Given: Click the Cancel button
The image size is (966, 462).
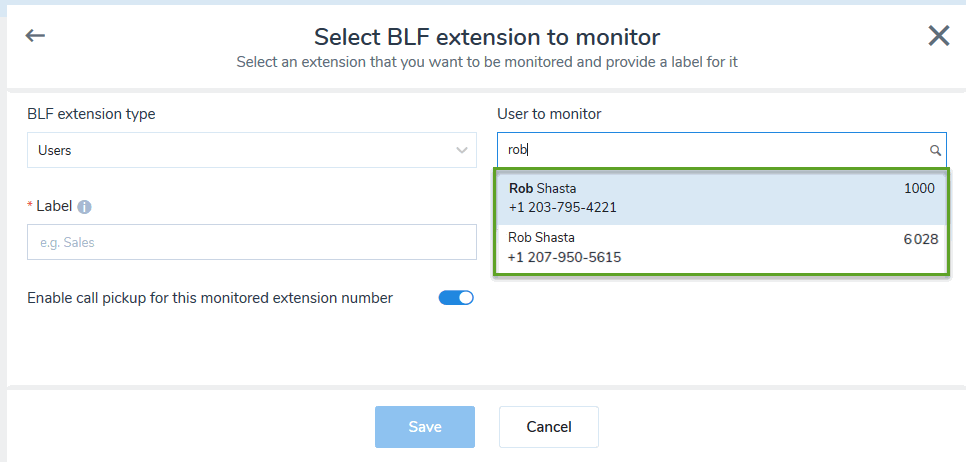Looking at the screenshot, I should (x=549, y=427).
